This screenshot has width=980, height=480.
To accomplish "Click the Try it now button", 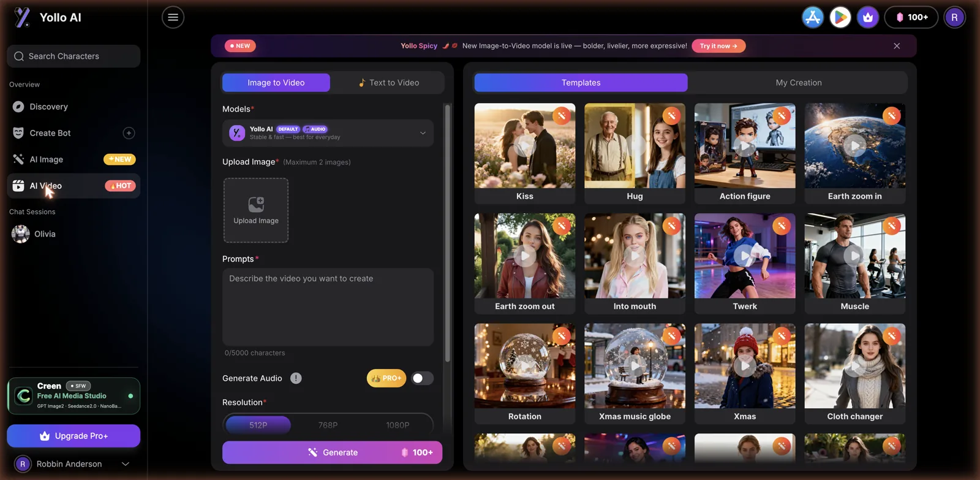I will pyautogui.click(x=718, y=46).
